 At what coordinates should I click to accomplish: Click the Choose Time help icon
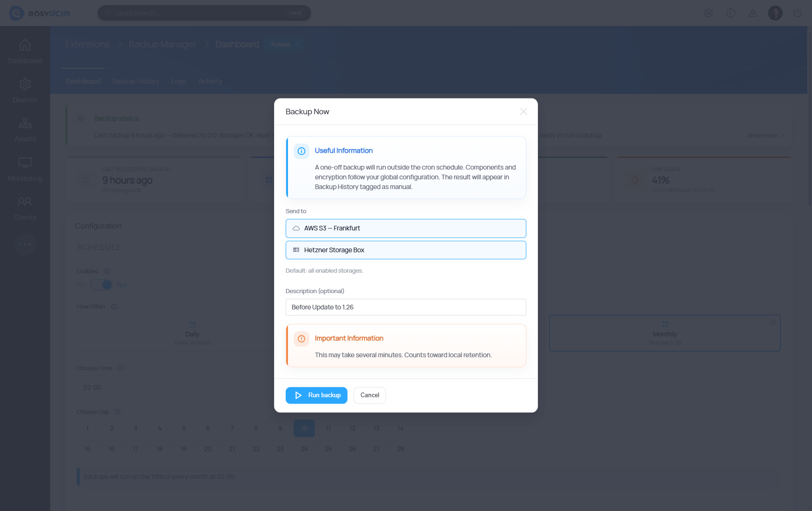(x=121, y=368)
